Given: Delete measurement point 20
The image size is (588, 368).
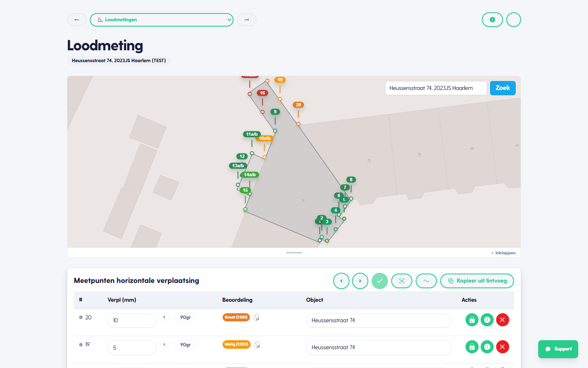Looking at the screenshot, I should [x=503, y=320].
